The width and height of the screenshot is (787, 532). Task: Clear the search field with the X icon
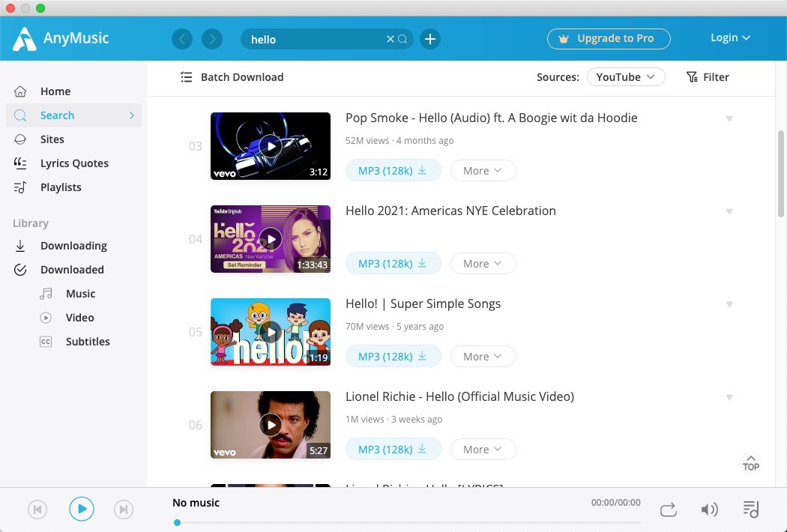tap(390, 39)
